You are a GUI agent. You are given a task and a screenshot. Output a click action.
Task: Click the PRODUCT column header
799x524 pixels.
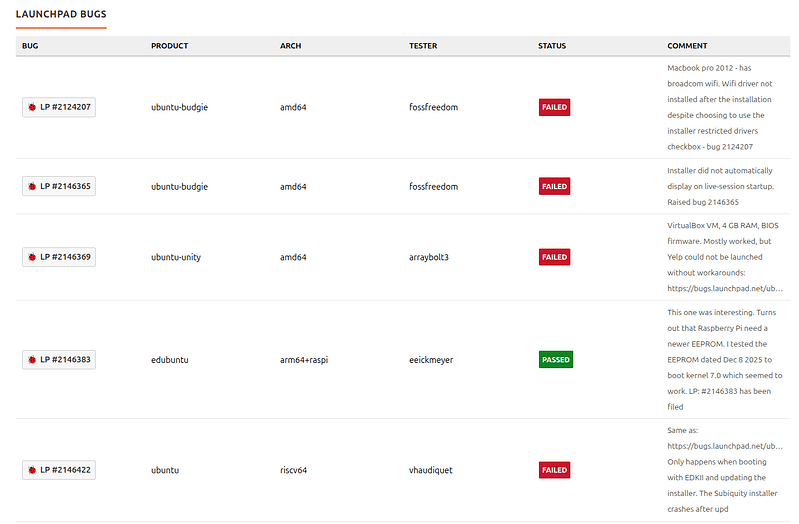pyautogui.click(x=169, y=46)
